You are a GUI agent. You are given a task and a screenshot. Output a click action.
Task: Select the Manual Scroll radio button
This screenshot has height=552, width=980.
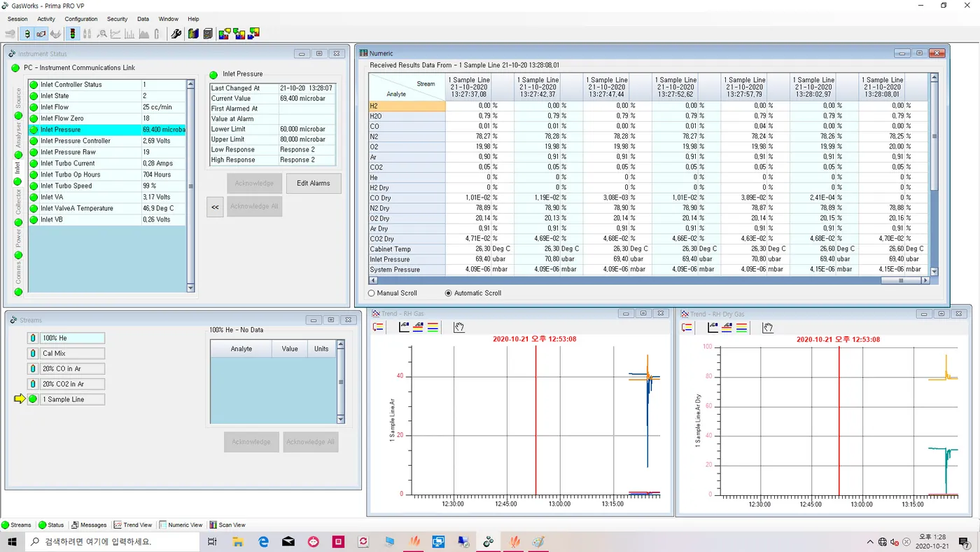pos(372,293)
